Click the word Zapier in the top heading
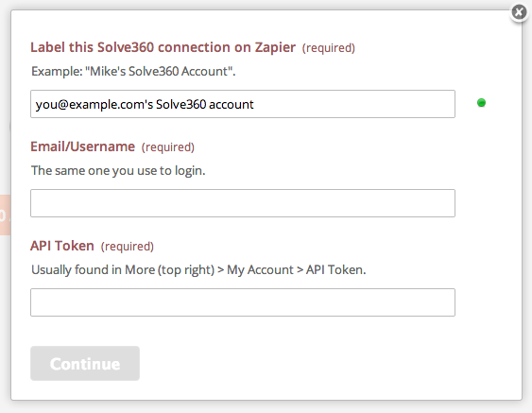This screenshot has height=413, width=532. (x=275, y=47)
